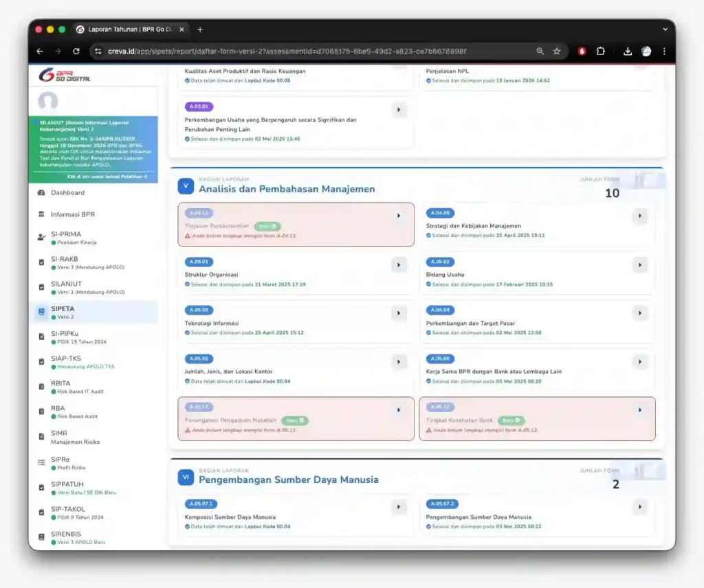704x588 pixels.
Task: Expand the browser tab search chevron
Action: pos(665,30)
